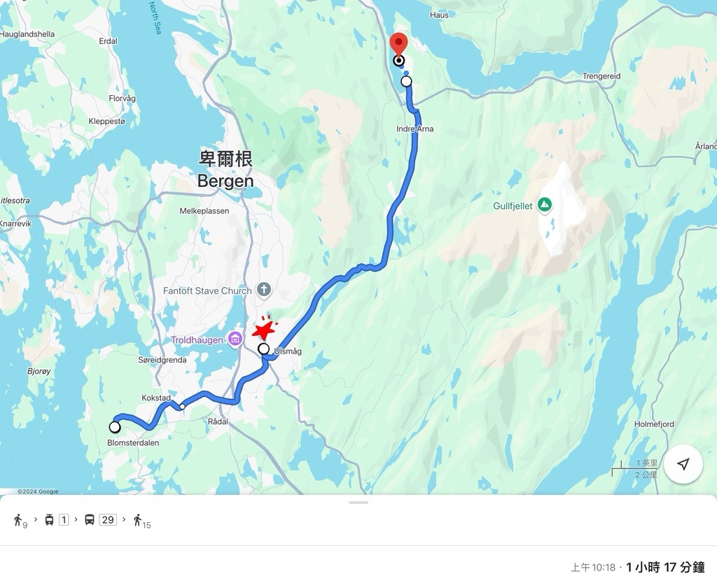
Task: Tap the stop circle north of Indre Arna
Action: pos(406,81)
